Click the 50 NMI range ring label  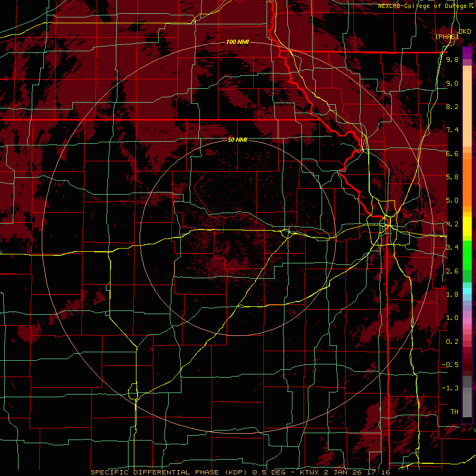pos(237,140)
